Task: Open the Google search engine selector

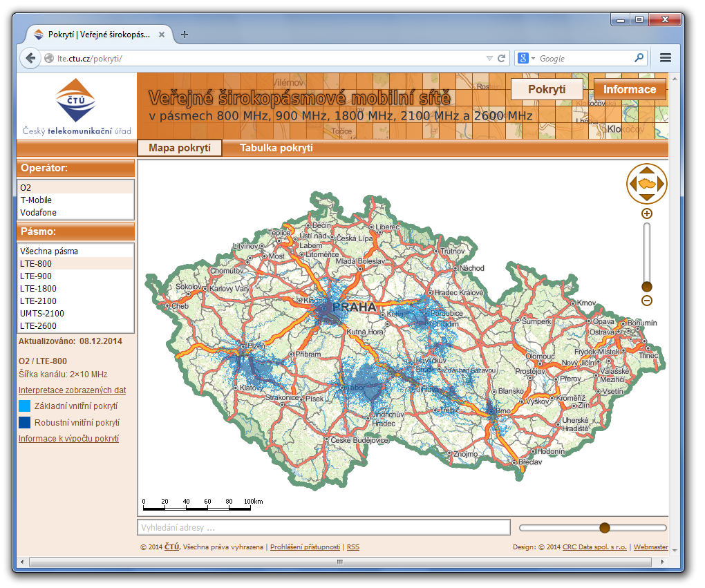Action: (x=526, y=59)
